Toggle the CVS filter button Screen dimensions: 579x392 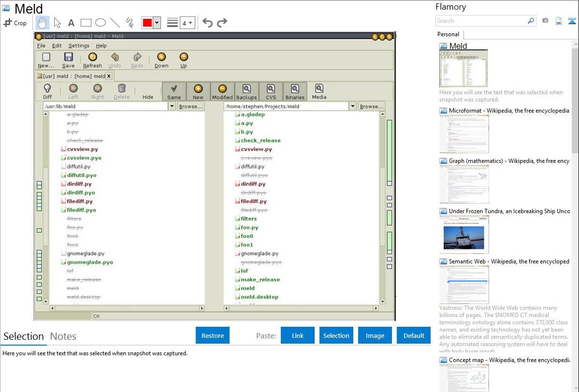(x=271, y=91)
